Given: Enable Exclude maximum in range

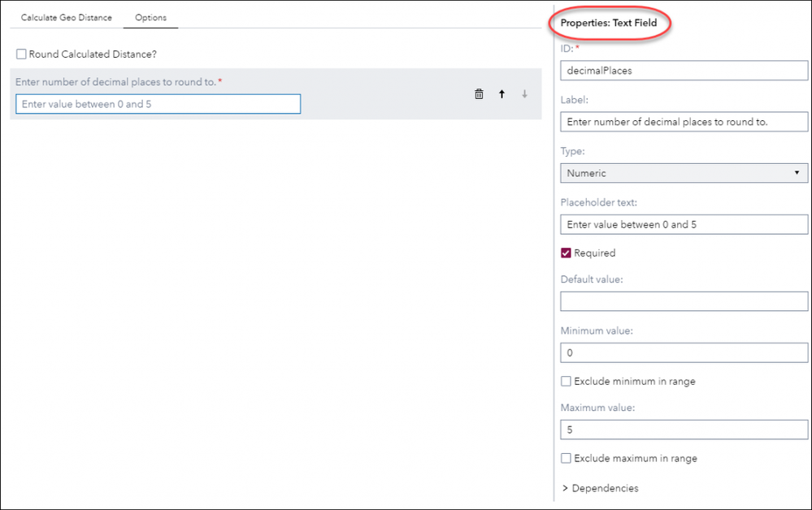Looking at the screenshot, I should tap(566, 458).
